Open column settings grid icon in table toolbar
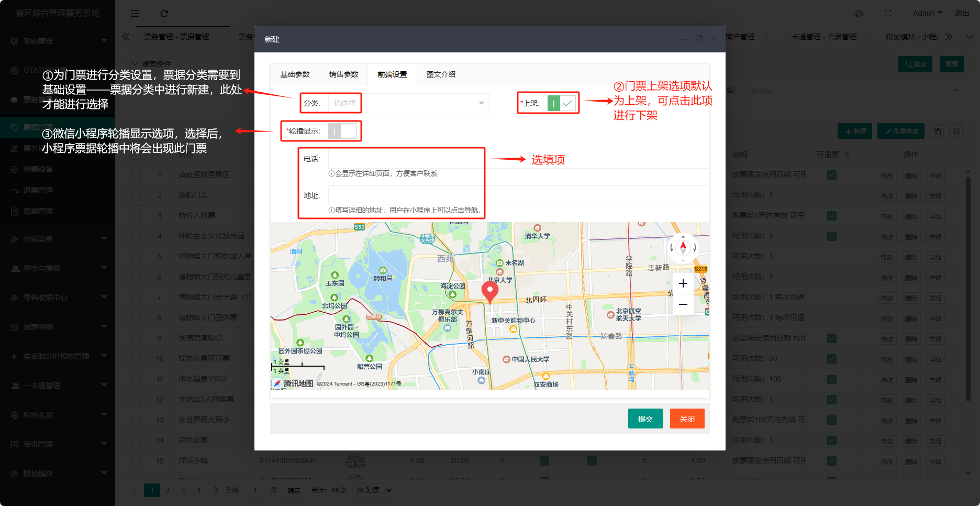Screen dimensions: 980x506 (938, 131)
